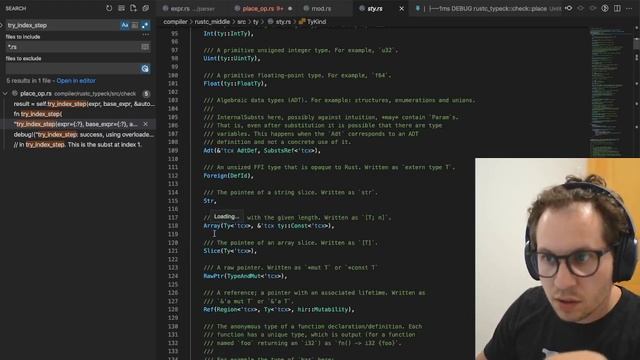The width and height of the screenshot is (640, 360).
Task: Close the sty.rs tab
Action: (x=402, y=8)
